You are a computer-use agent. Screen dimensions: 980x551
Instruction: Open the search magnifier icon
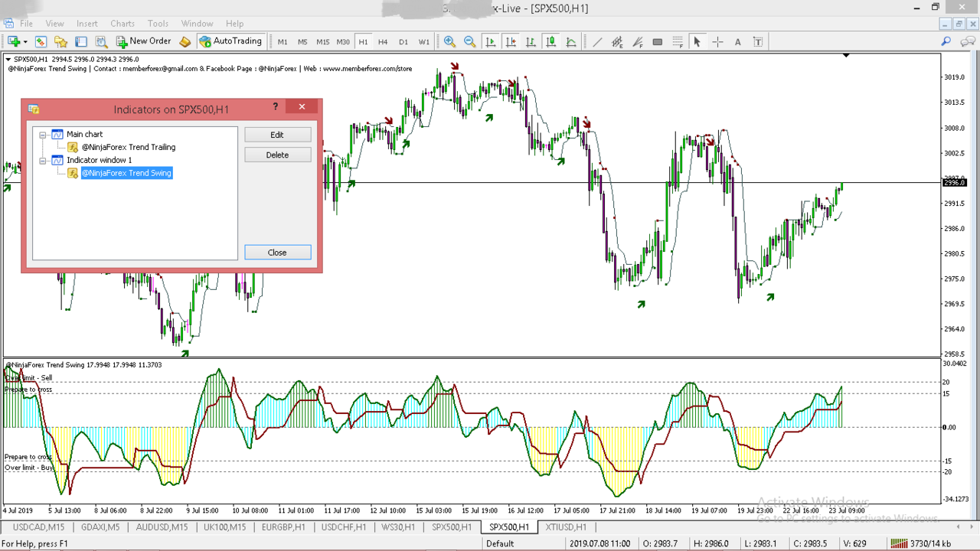pos(946,41)
